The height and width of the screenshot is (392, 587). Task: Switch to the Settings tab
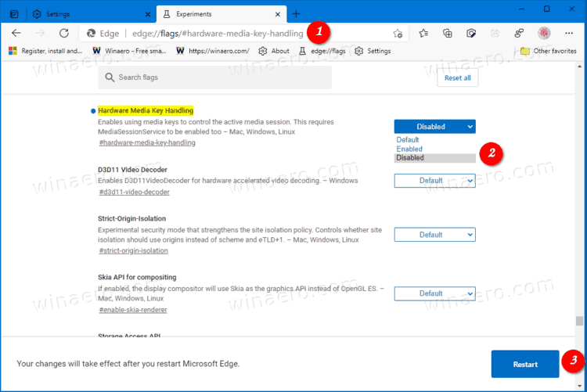(91, 14)
